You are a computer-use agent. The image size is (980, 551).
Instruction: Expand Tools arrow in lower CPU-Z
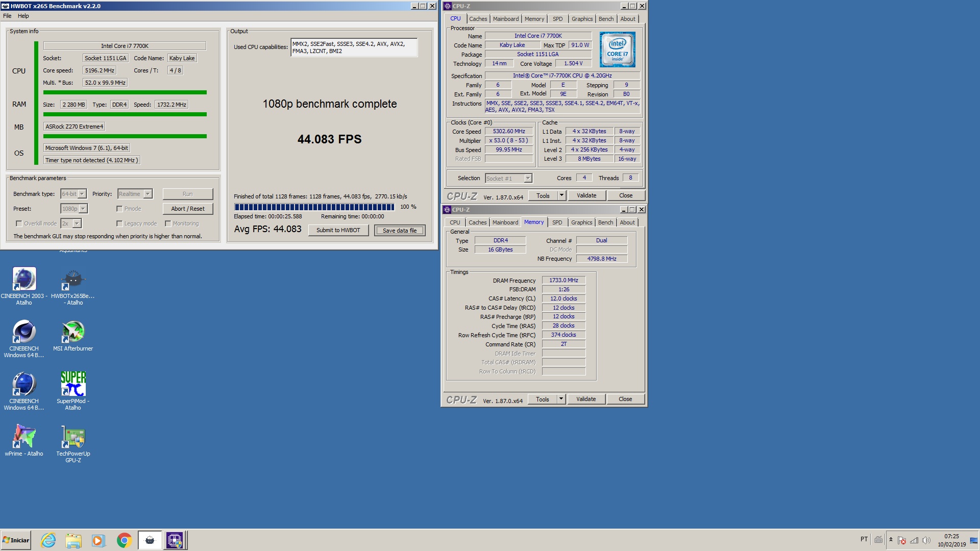(x=561, y=399)
